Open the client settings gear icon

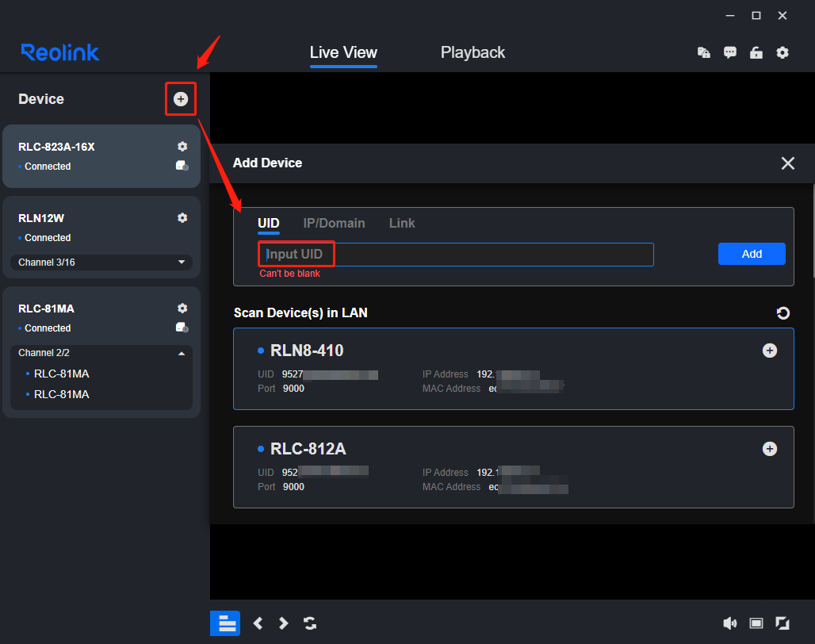coord(782,52)
